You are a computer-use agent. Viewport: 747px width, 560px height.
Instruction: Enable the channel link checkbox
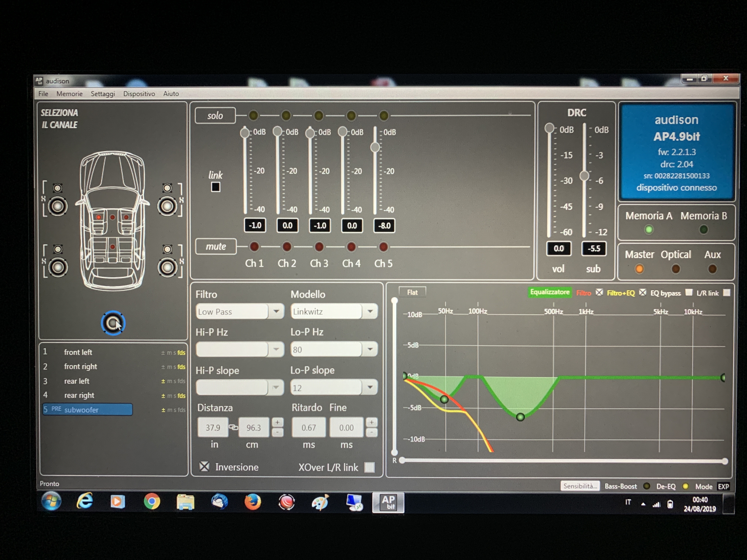215,187
